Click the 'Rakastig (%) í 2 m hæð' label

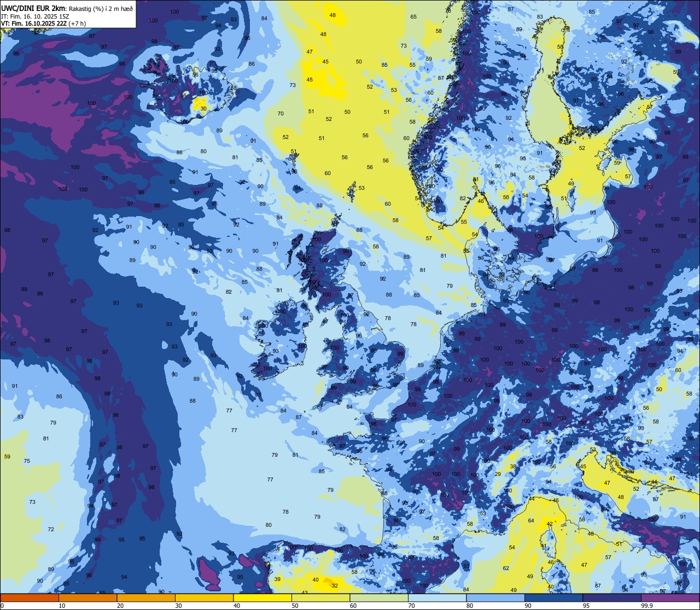click(100, 9)
